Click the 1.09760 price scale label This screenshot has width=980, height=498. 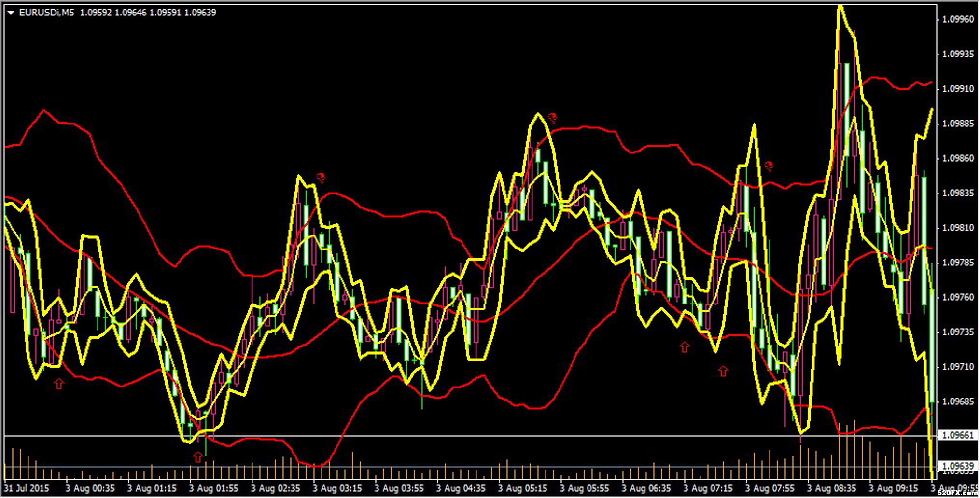pos(958,297)
